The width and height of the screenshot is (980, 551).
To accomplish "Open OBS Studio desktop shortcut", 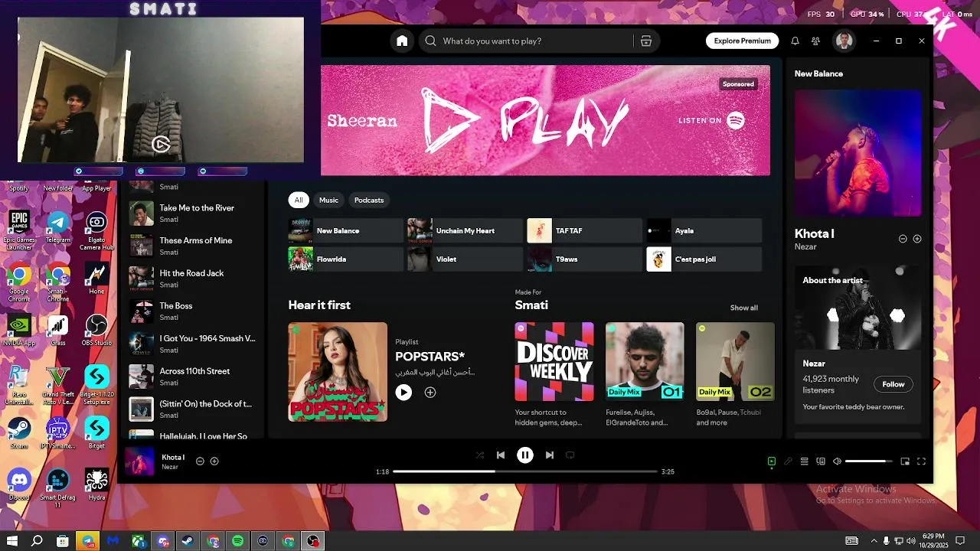I will click(96, 330).
